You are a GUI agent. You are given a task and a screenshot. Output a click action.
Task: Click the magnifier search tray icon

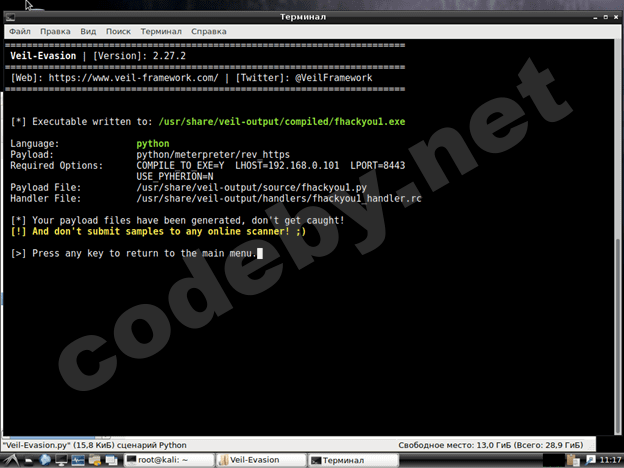tap(590, 460)
